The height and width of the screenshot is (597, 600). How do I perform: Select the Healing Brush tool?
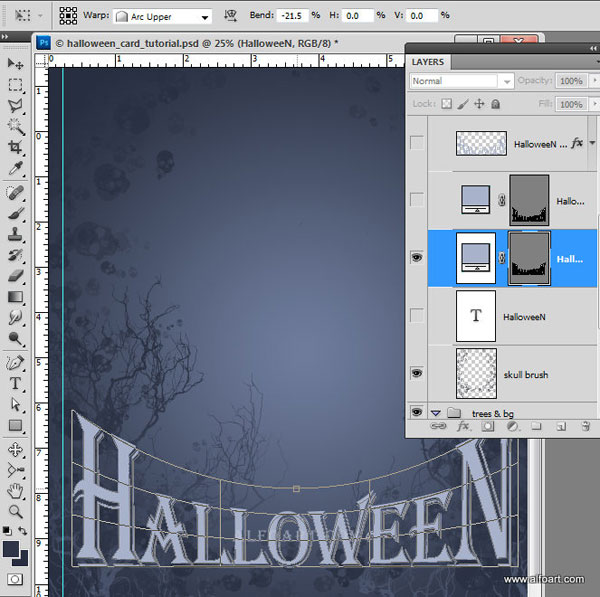tap(15, 192)
